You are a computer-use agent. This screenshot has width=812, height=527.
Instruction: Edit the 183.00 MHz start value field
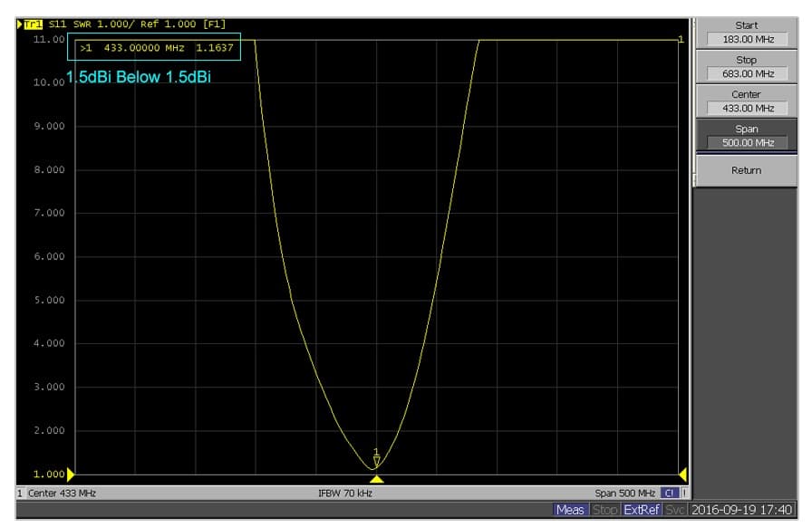[x=748, y=39]
